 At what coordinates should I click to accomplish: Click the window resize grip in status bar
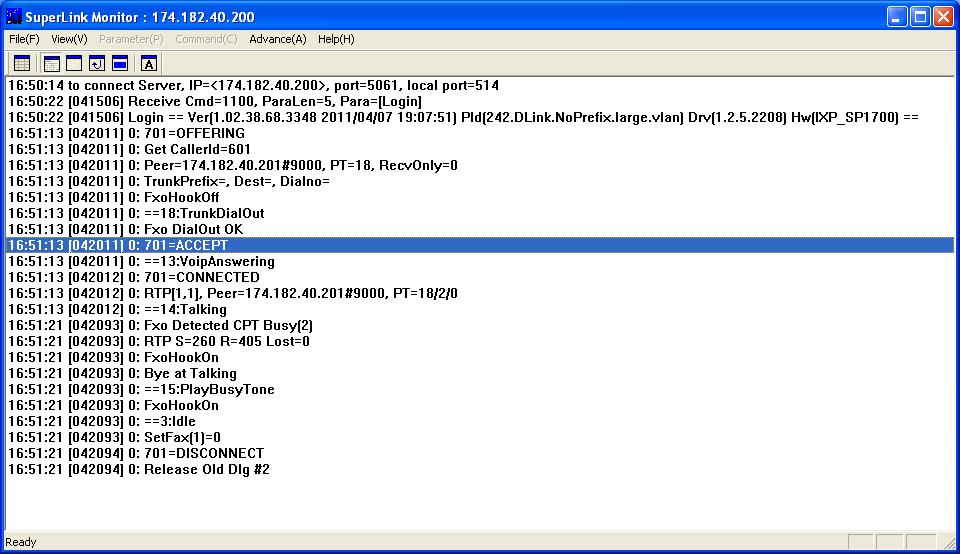click(x=949, y=542)
